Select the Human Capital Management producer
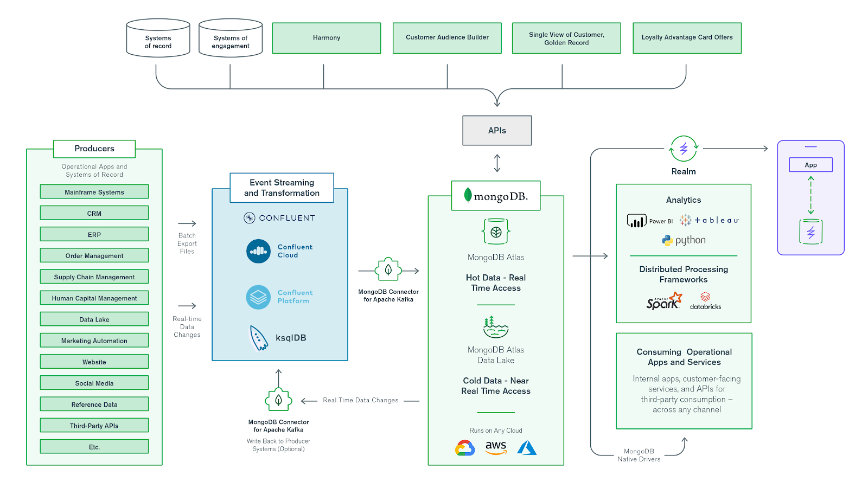Image resolution: width=868 pixels, height=488 pixels. pyautogui.click(x=94, y=298)
